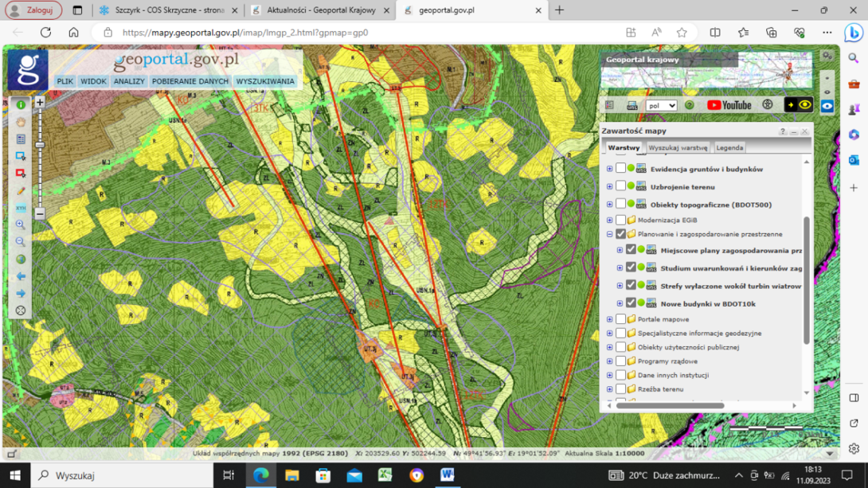Select the magnifier zoom-out tool
Viewport: 868px width, 488px height.
pos(21,242)
